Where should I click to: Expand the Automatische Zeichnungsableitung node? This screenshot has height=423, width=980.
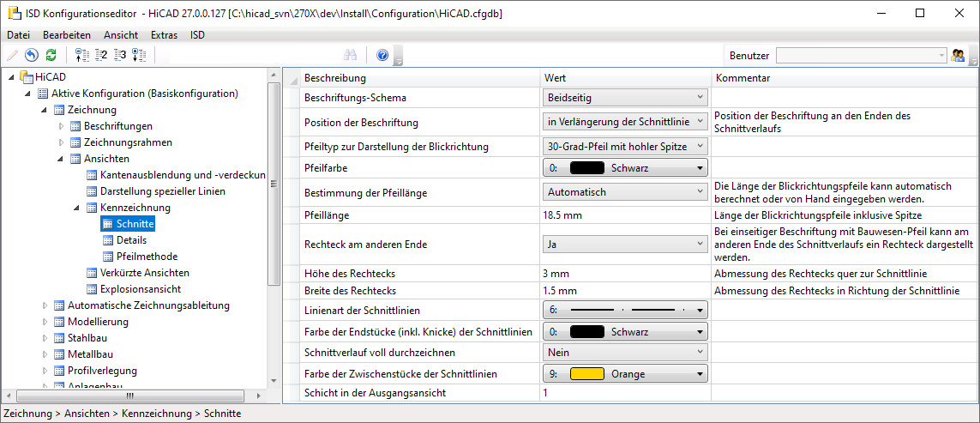coord(45,306)
